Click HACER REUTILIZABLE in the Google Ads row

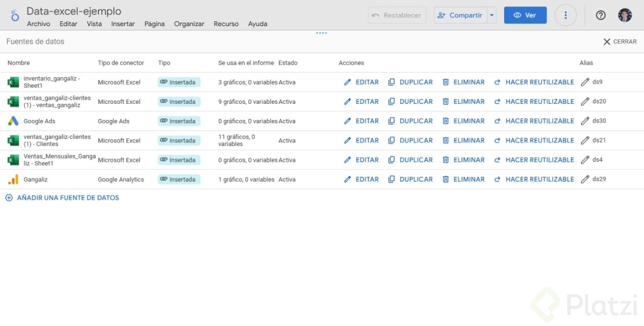[x=534, y=121]
